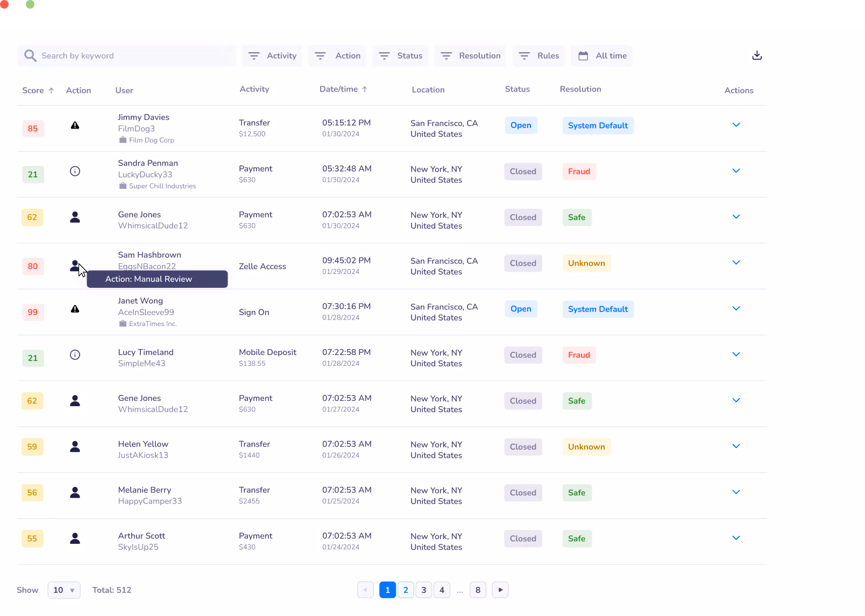Click Fraud resolution badge for Sandra Penman
Image resolution: width=865 pixels, height=616 pixels.
(x=579, y=172)
